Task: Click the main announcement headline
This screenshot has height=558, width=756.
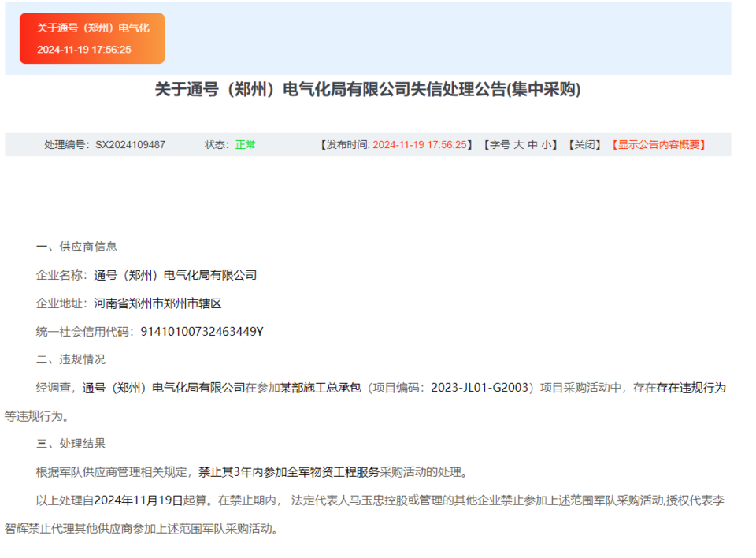Action: (x=368, y=90)
